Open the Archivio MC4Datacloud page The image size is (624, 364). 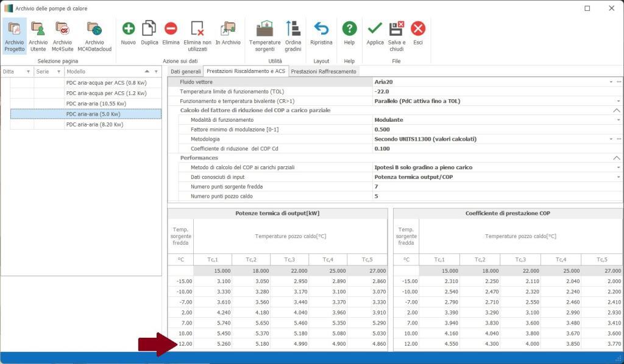coord(94,36)
